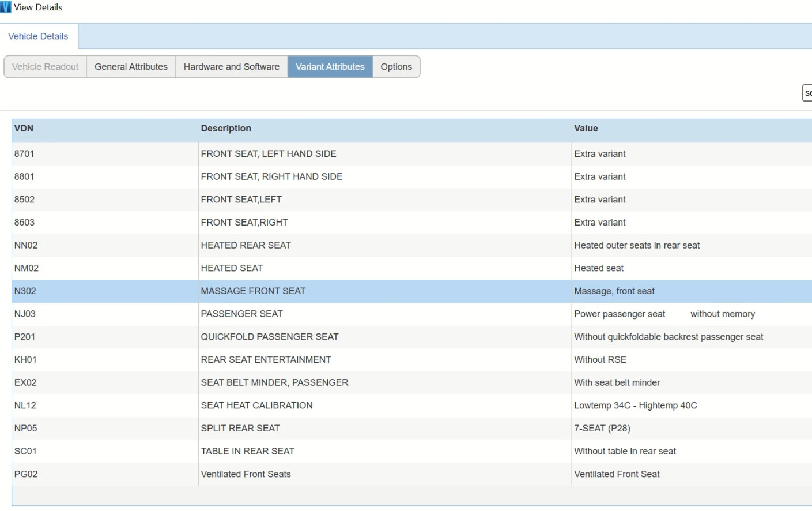Click the View Details app icon

click(x=6, y=7)
